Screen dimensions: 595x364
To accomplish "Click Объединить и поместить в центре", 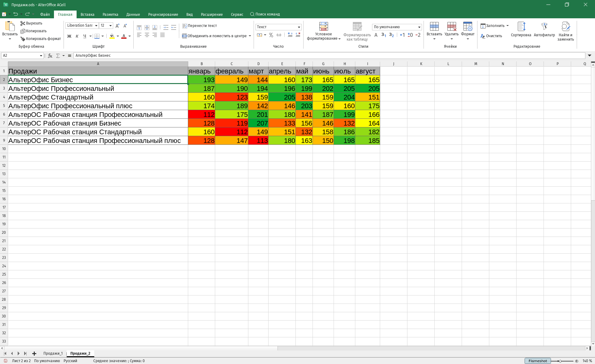I will pos(214,36).
